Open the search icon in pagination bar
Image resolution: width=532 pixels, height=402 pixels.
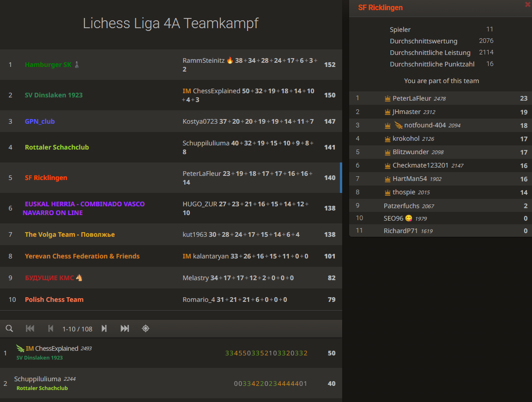click(x=9, y=328)
